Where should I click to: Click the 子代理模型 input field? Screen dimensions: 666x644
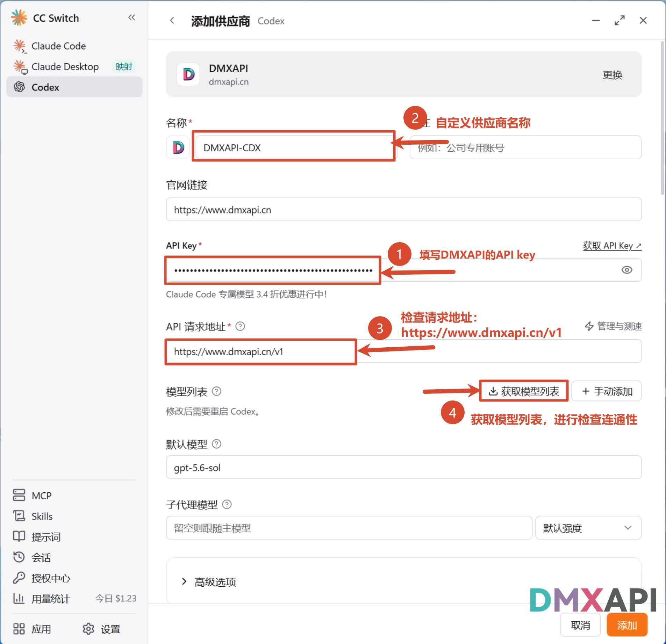pyautogui.click(x=349, y=528)
